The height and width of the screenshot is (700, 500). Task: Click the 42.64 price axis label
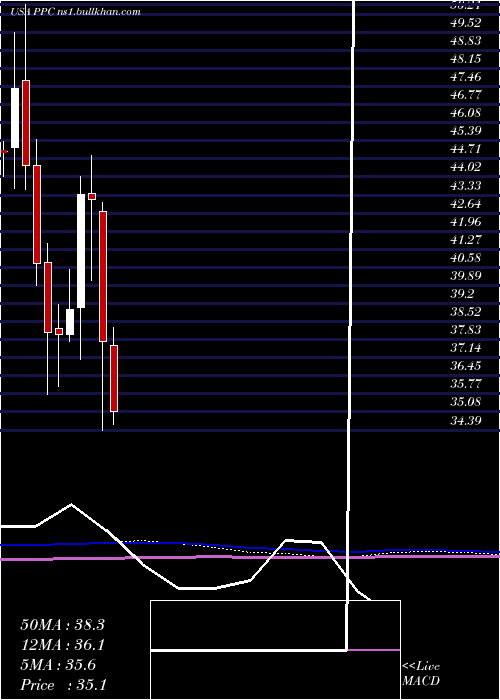click(465, 204)
